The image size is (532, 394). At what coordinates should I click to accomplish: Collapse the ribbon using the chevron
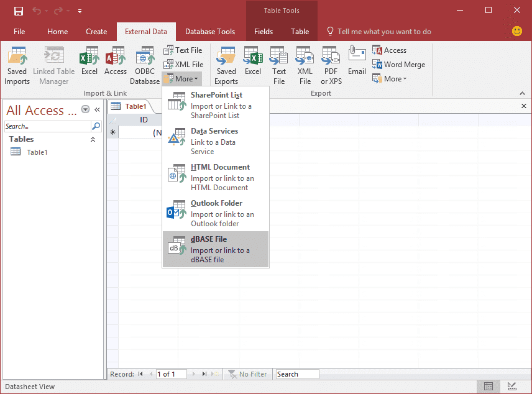tap(523, 93)
